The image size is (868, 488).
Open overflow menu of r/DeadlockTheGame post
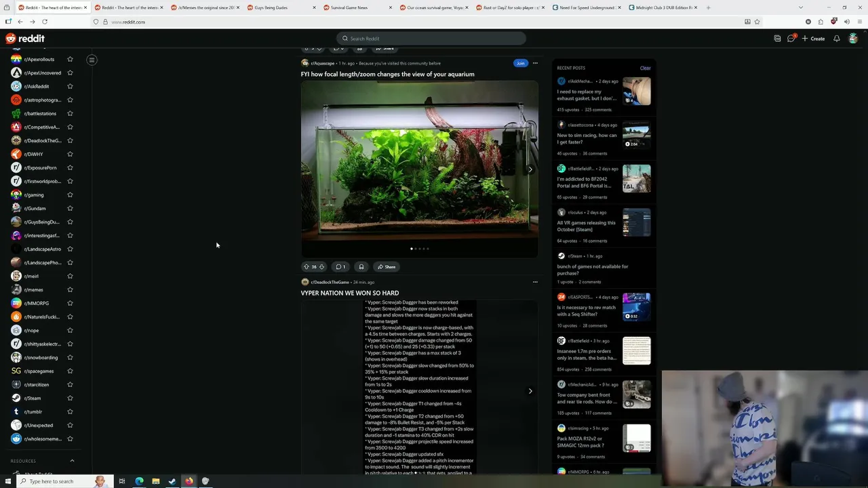[535, 282]
